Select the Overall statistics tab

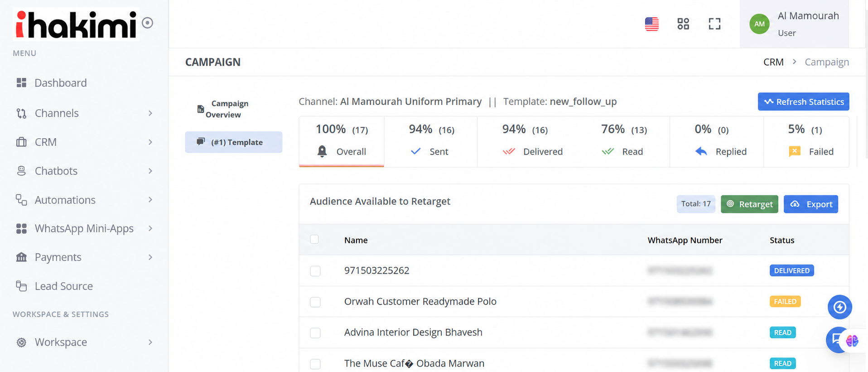(x=342, y=141)
